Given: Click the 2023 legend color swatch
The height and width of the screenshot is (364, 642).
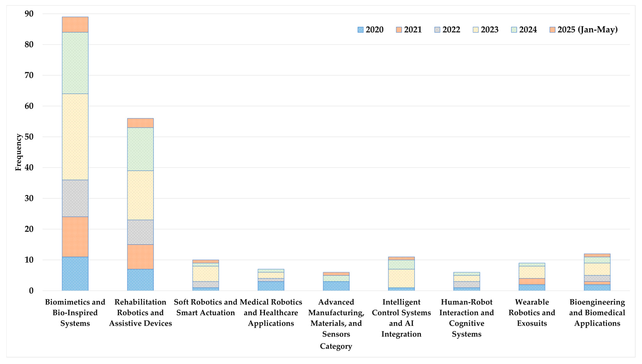Looking at the screenshot, I should (476, 30).
